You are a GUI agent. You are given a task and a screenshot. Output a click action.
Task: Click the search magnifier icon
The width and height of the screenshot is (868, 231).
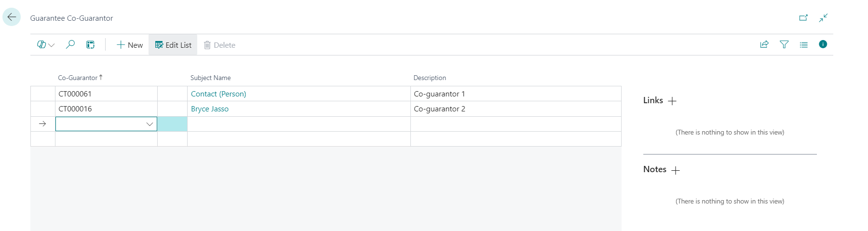tap(70, 45)
